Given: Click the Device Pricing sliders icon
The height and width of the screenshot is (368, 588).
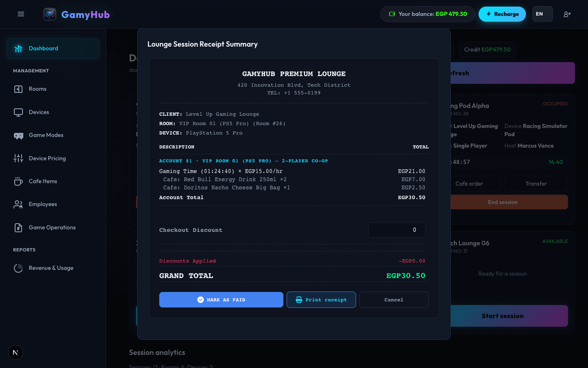Looking at the screenshot, I should pos(18,158).
